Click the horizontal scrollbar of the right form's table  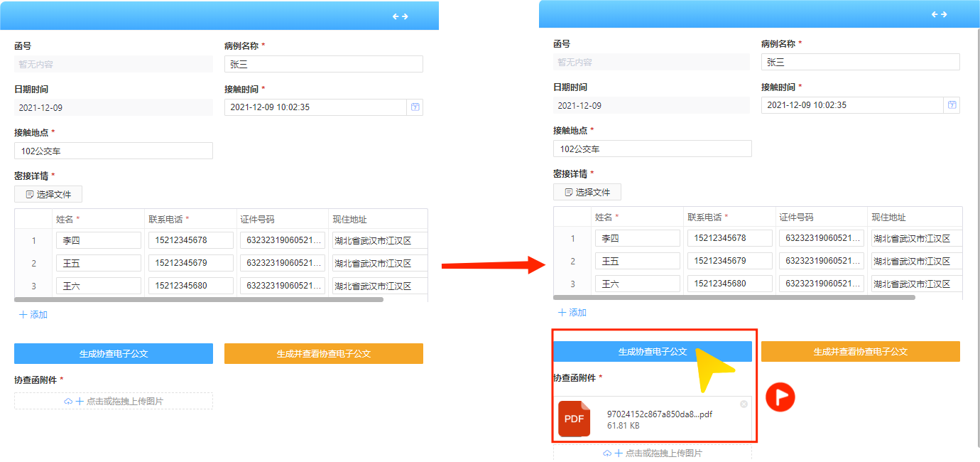[735, 297]
